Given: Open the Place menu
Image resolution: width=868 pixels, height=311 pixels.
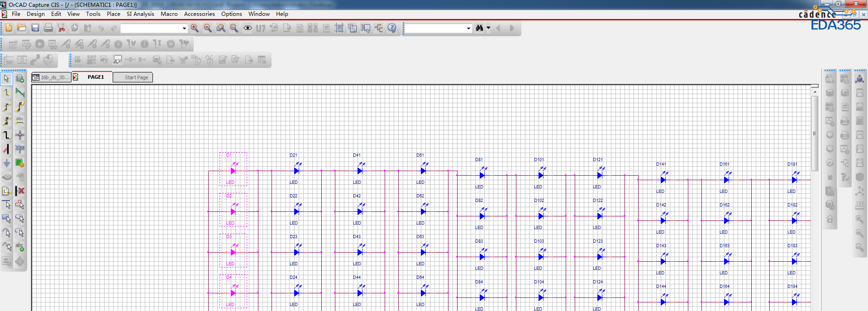Looking at the screenshot, I should [113, 14].
